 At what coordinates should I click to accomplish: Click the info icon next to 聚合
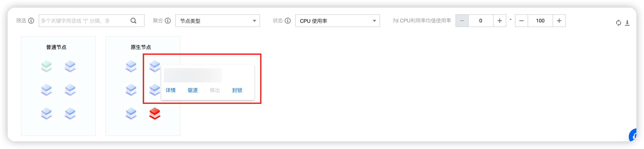point(168,21)
